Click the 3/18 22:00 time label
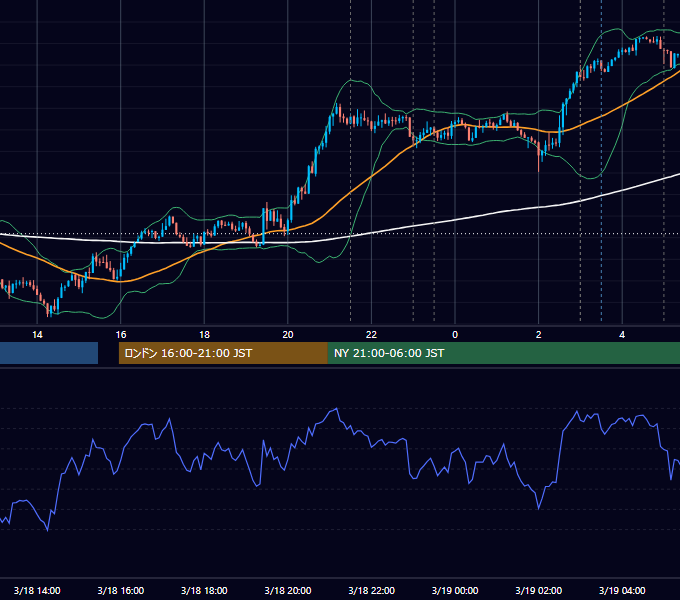This screenshot has height=600, width=680. (372, 590)
